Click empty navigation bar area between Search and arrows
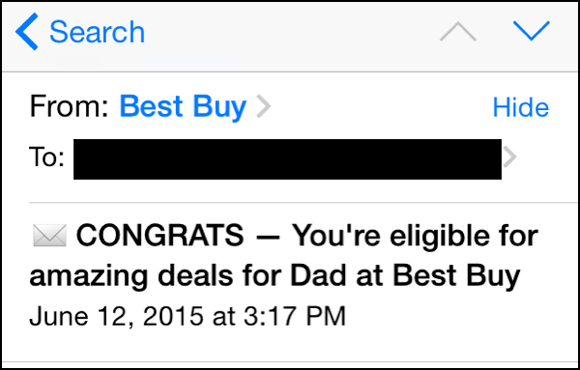 [x=290, y=33]
